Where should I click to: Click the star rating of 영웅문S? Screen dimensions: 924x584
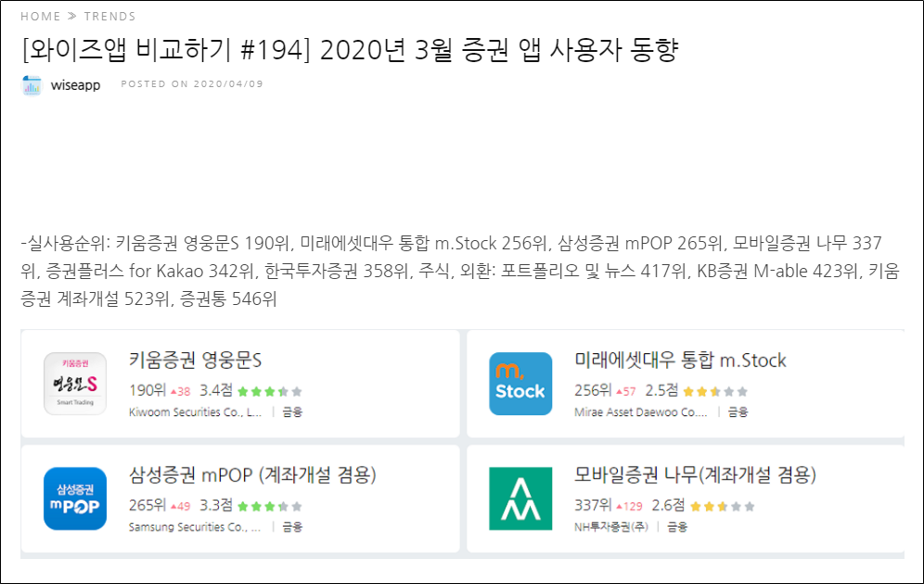pos(269,391)
